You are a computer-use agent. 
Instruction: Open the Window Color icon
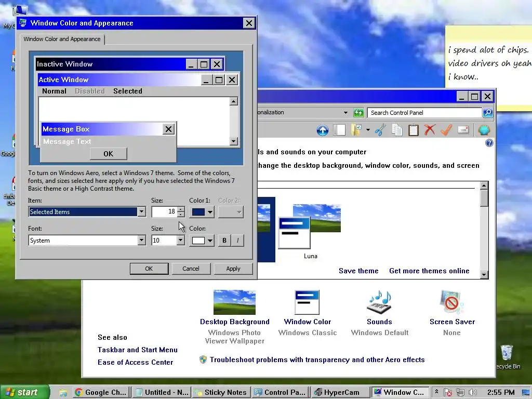click(x=307, y=302)
